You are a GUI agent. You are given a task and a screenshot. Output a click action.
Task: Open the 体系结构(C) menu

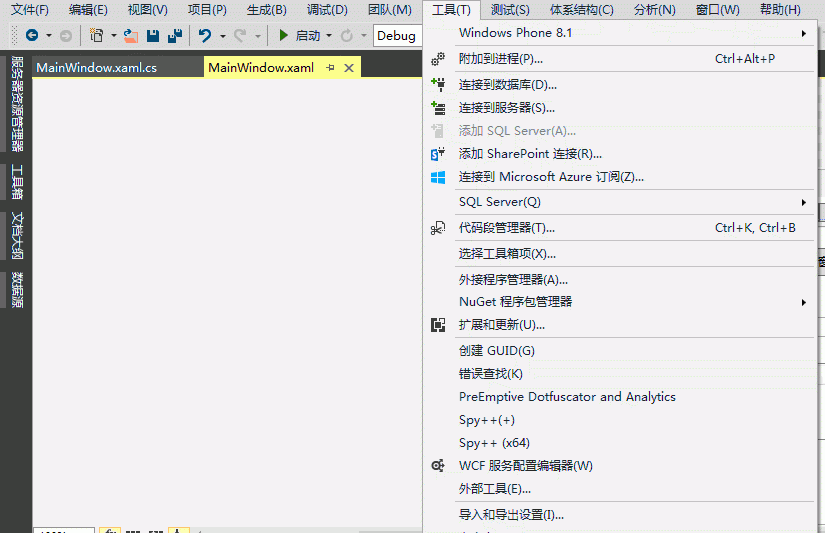pos(581,9)
